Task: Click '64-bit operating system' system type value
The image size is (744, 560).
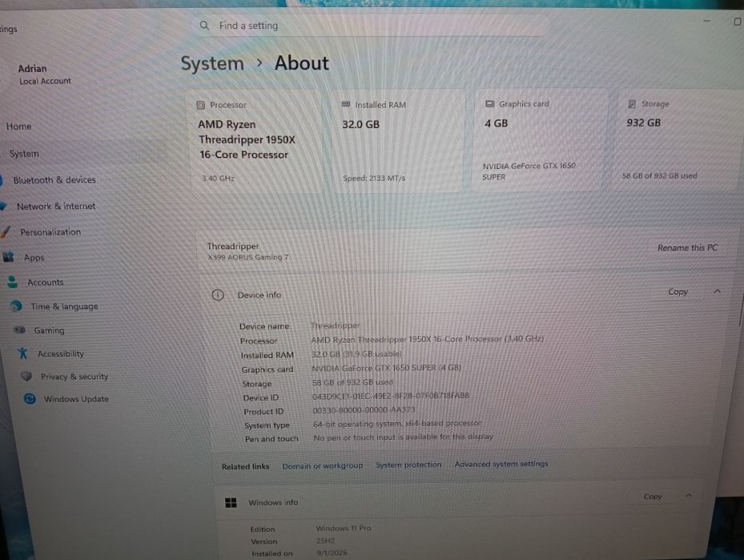Action: tap(397, 423)
